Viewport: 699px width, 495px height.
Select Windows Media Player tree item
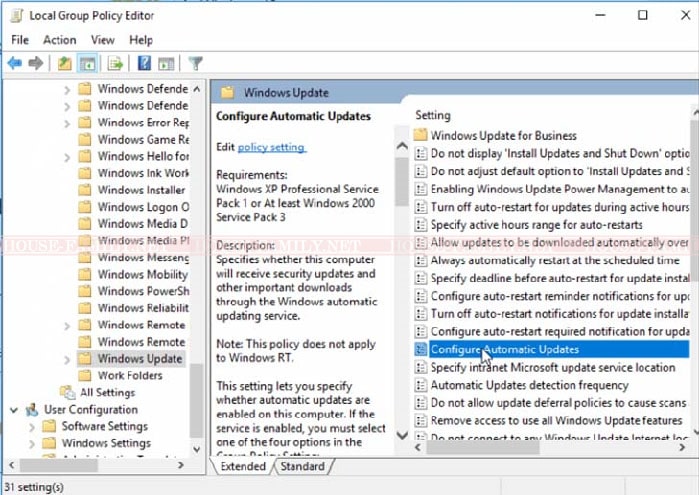(x=143, y=240)
